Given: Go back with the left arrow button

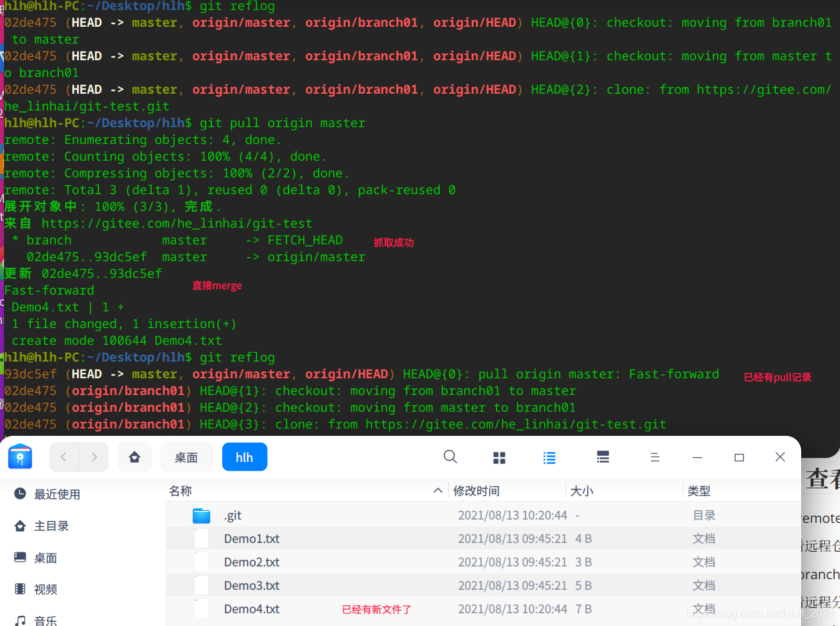Looking at the screenshot, I should tap(64, 457).
